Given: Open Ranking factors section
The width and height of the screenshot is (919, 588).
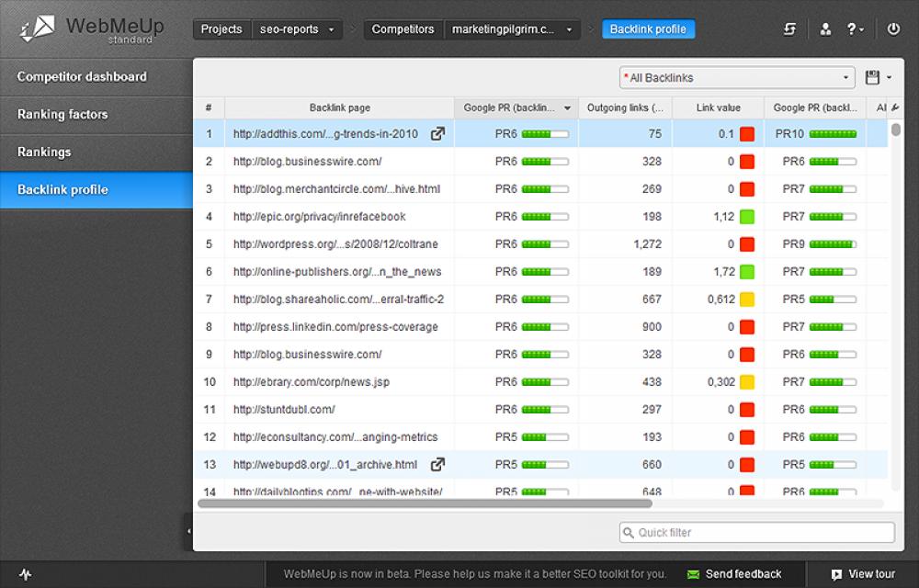Looking at the screenshot, I should [83, 114].
